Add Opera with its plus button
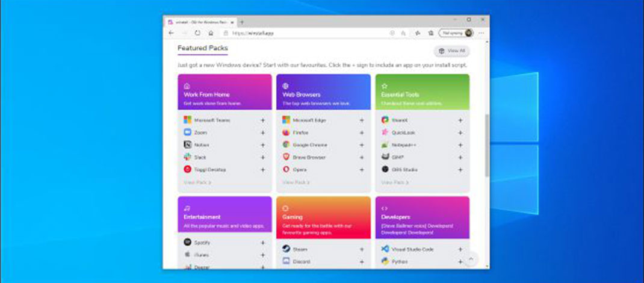This screenshot has height=283, width=644. coord(362,170)
